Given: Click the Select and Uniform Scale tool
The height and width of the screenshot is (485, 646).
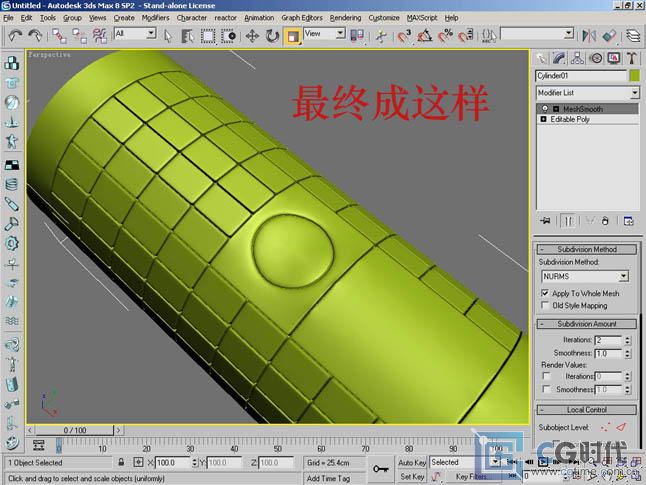Looking at the screenshot, I should click(x=293, y=36).
